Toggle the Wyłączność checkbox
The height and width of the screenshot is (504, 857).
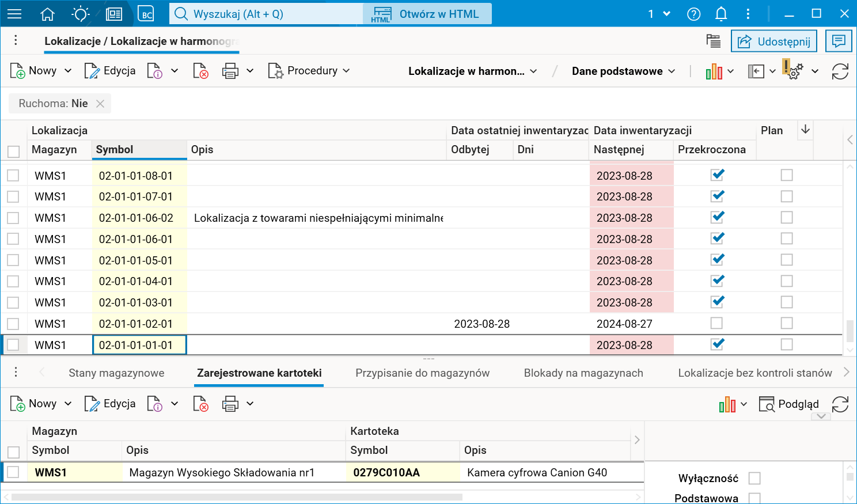(756, 478)
